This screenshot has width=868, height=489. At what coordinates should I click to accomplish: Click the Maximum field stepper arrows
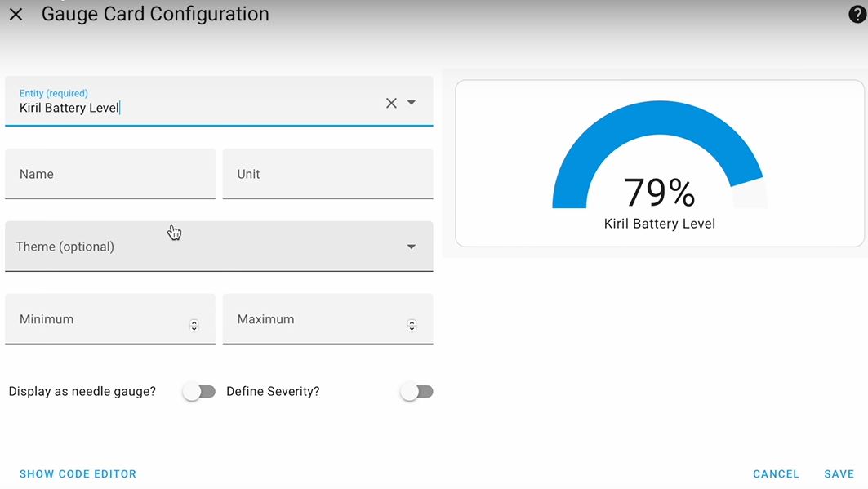tap(412, 325)
